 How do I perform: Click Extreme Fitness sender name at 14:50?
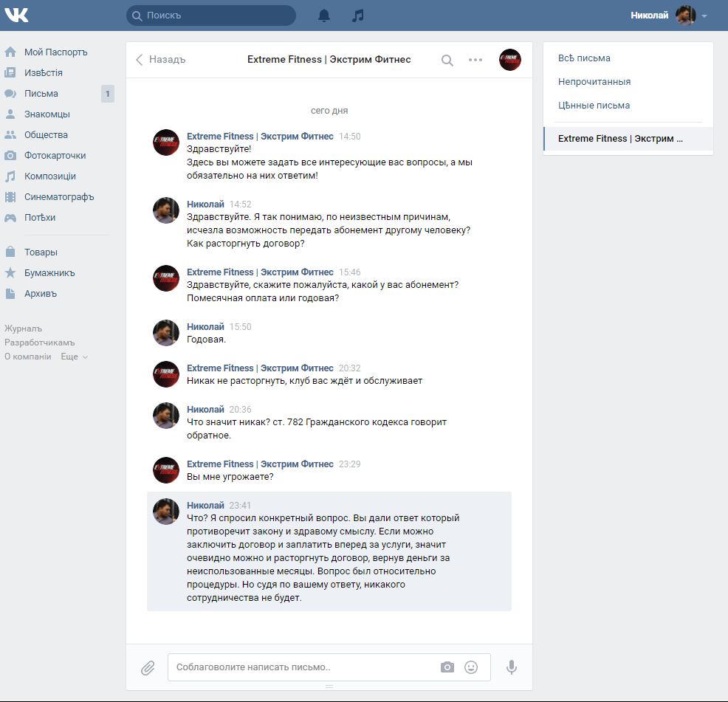coord(260,136)
